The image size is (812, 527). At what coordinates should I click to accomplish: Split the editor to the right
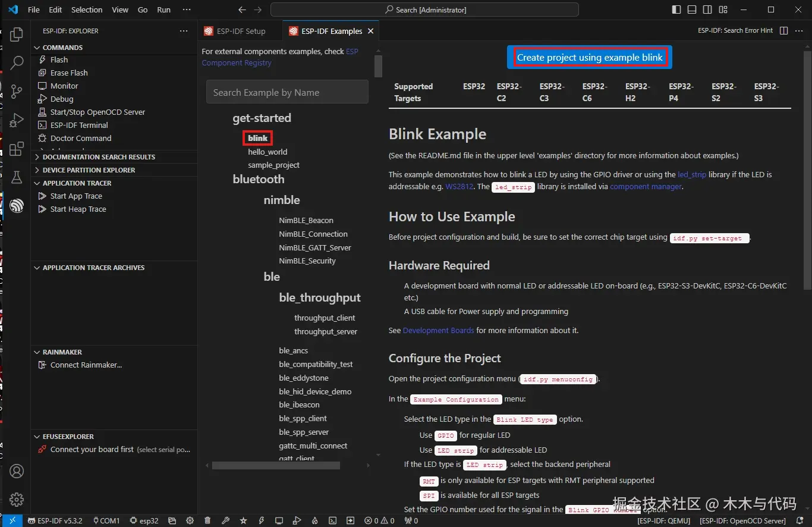pyautogui.click(x=783, y=30)
